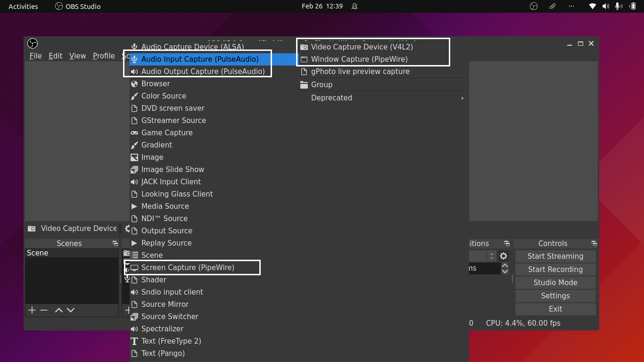Image resolution: width=644 pixels, height=362 pixels.
Task: Move the scene down with the down arrow
Action: 71,310
